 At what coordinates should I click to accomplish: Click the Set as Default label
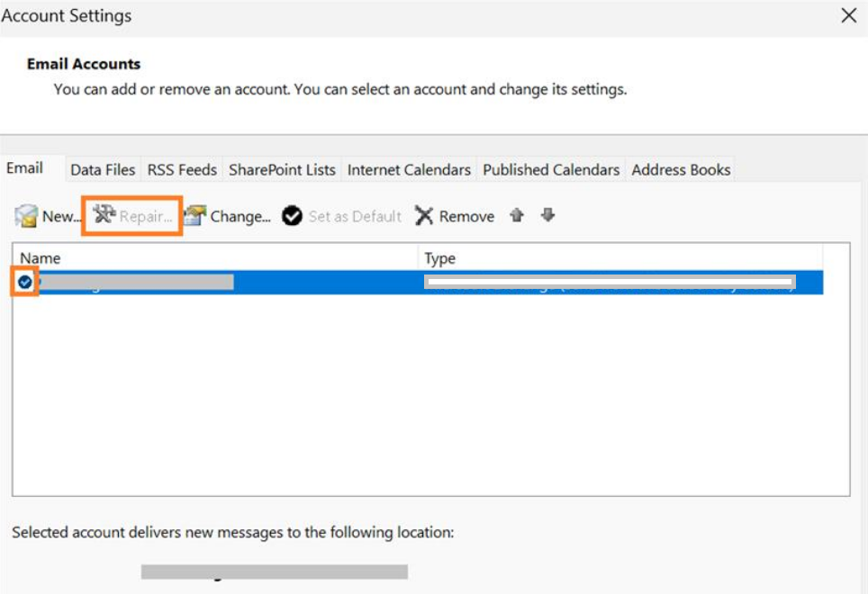click(355, 216)
